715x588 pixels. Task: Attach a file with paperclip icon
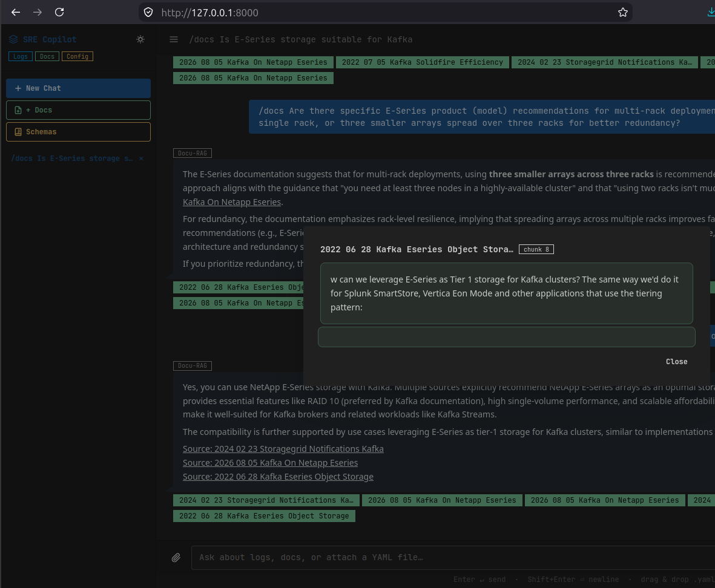click(176, 558)
